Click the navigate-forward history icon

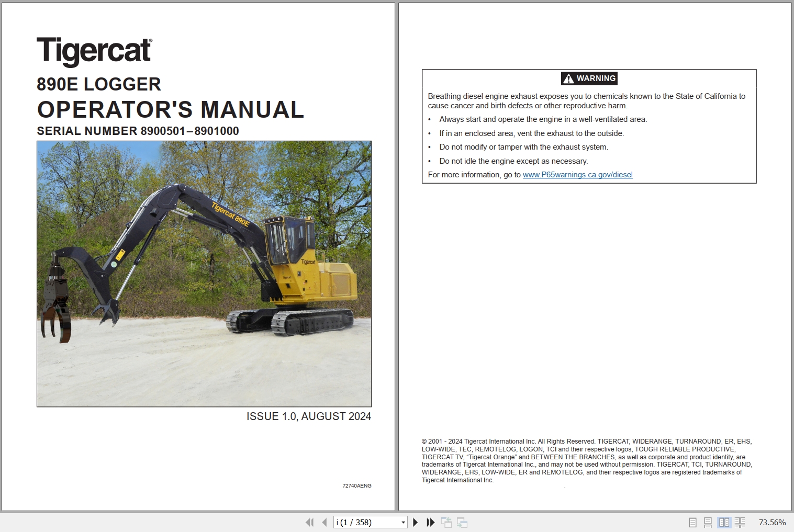coord(463,522)
